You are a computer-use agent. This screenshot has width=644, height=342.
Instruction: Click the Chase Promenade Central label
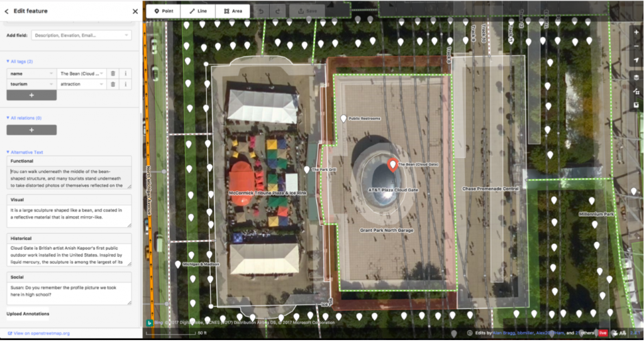tap(491, 189)
